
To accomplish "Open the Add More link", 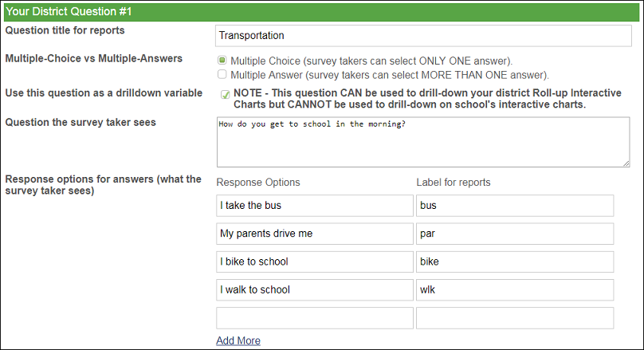I will pyautogui.click(x=238, y=340).
